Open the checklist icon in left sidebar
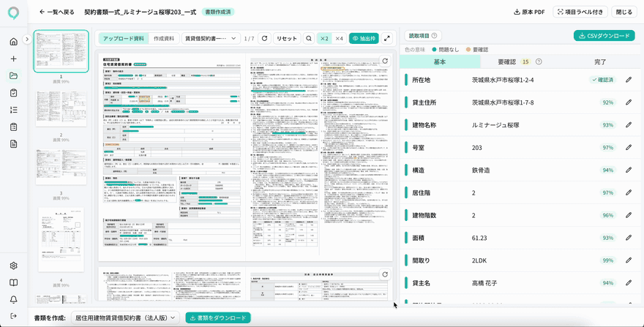Viewport: 644px width, 327px height. pyautogui.click(x=14, y=110)
